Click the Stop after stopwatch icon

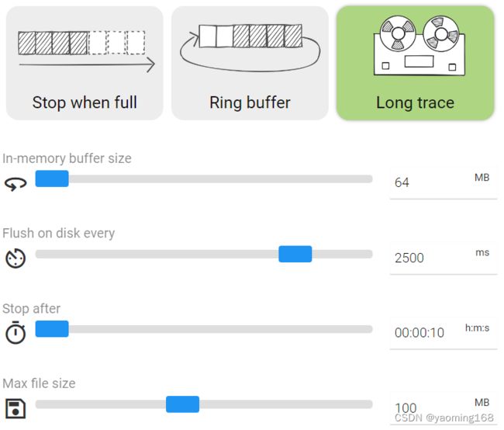(16, 332)
